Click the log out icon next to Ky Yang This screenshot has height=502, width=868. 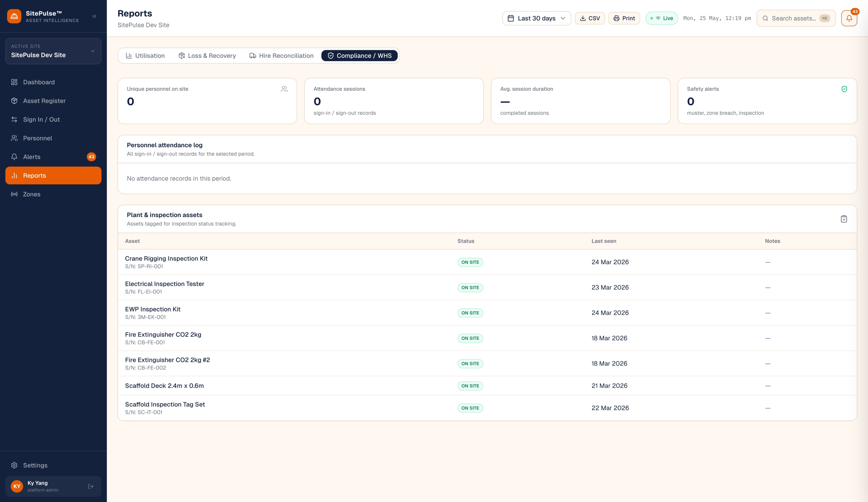[x=91, y=486]
